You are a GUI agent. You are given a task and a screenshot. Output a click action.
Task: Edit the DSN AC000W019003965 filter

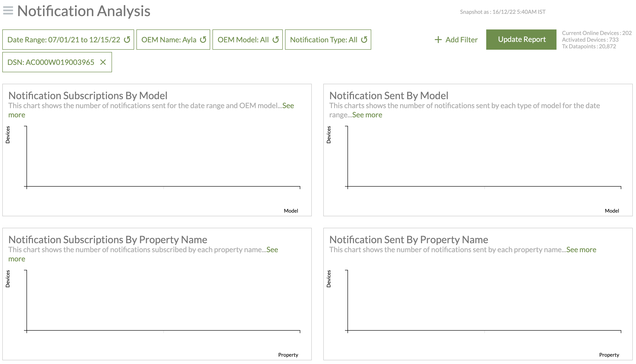(x=51, y=62)
